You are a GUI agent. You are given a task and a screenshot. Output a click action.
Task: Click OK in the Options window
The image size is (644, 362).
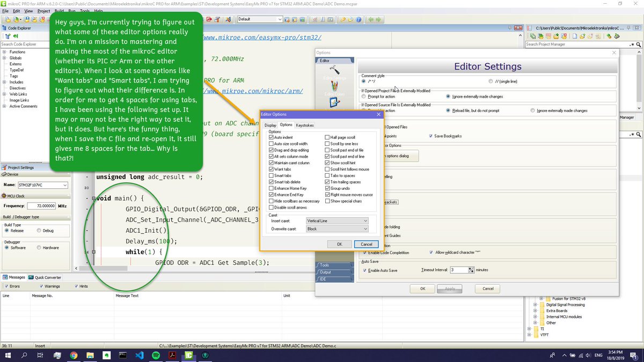[422, 289]
